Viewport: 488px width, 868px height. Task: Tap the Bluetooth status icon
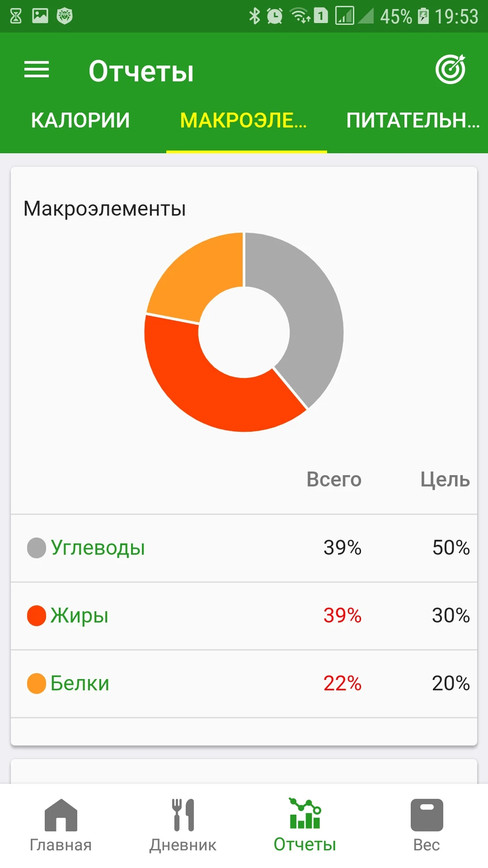point(254,16)
